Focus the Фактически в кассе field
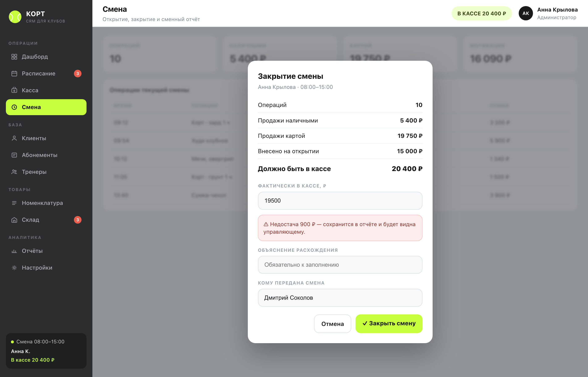Viewport: 588px width, 377px height. (x=340, y=201)
